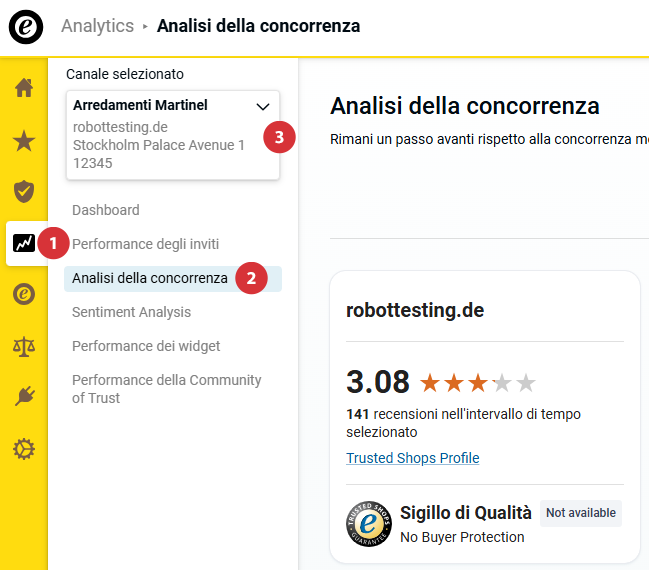The height and width of the screenshot is (570, 649).
Task: Select Analisi della concorrenza menu item
Action: coord(150,278)
